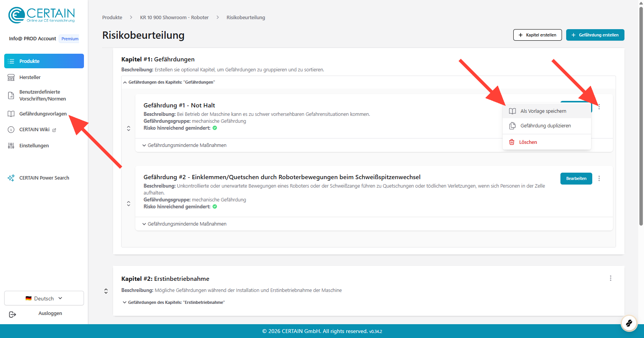Click the Hersteller factory icon
This screenshot has width=644, height=338.
coord(11,77)
